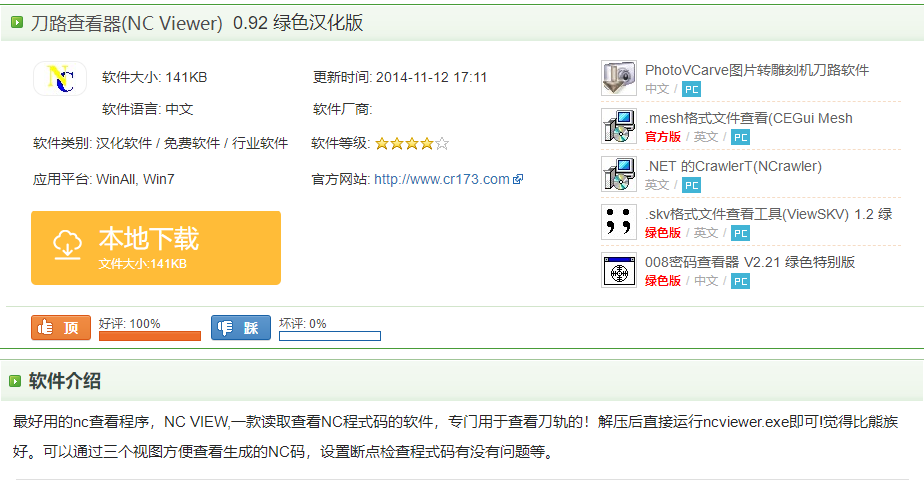Click the 008密码查看器 icon

tap(619, 270)
